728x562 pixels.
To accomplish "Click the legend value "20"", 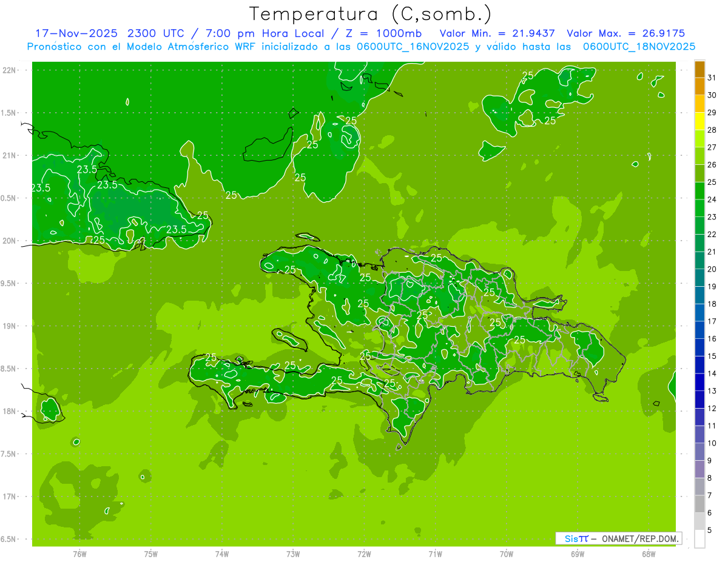I will coord(712,269).
